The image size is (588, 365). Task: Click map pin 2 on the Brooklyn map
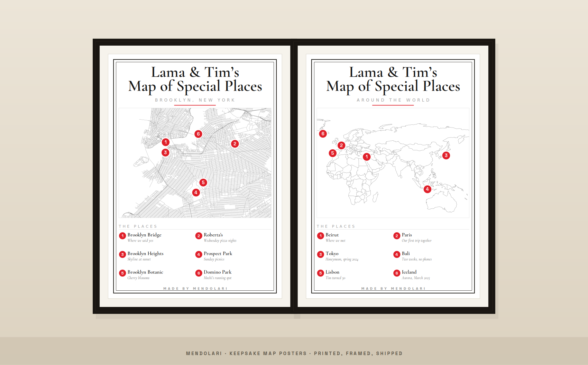coord(235,144)
